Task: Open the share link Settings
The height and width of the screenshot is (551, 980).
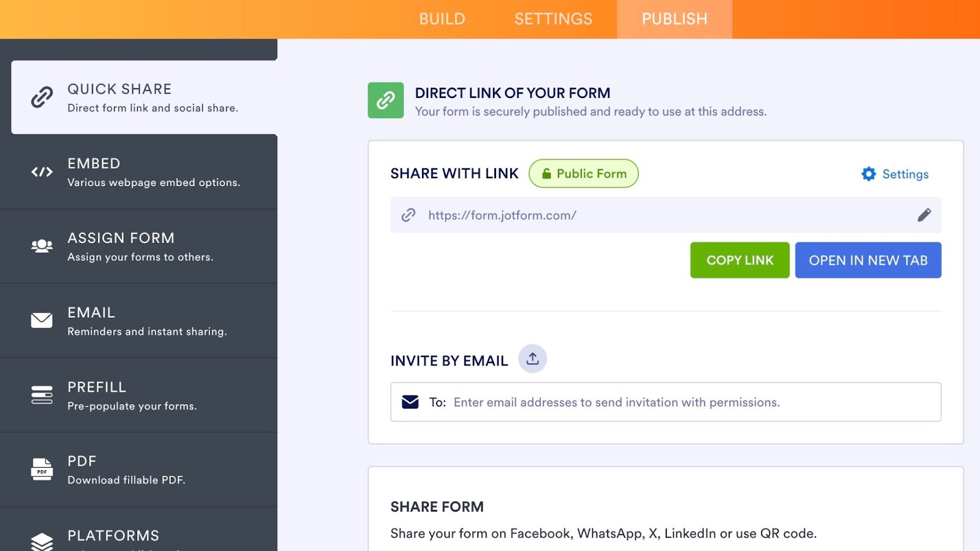Action: coord(905,174)
